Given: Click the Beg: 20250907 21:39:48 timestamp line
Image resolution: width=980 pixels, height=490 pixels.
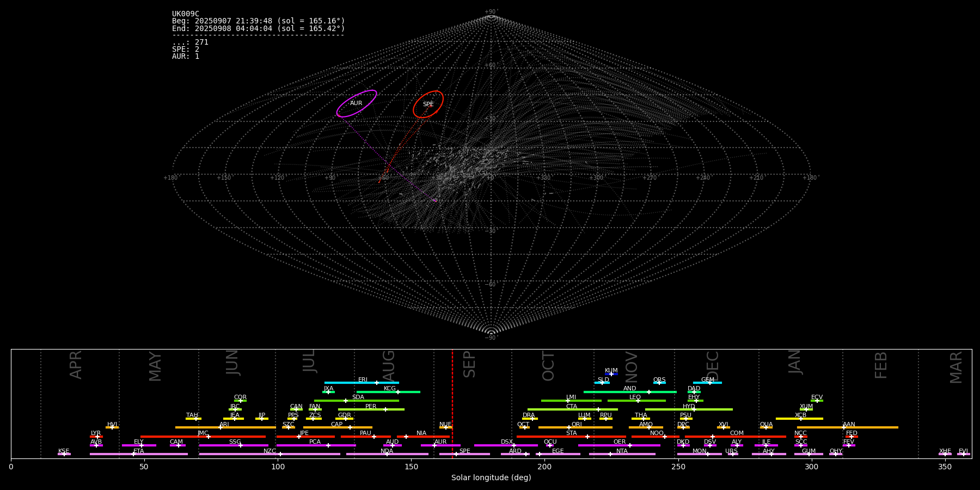Looking at the screenshot, I should [x=259, y=21].
